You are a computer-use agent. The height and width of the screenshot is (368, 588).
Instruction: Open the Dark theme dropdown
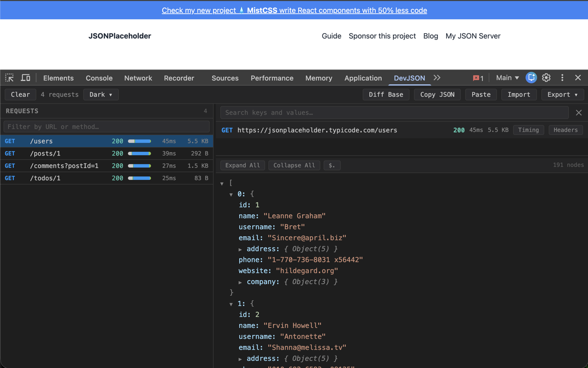point(101,94)
